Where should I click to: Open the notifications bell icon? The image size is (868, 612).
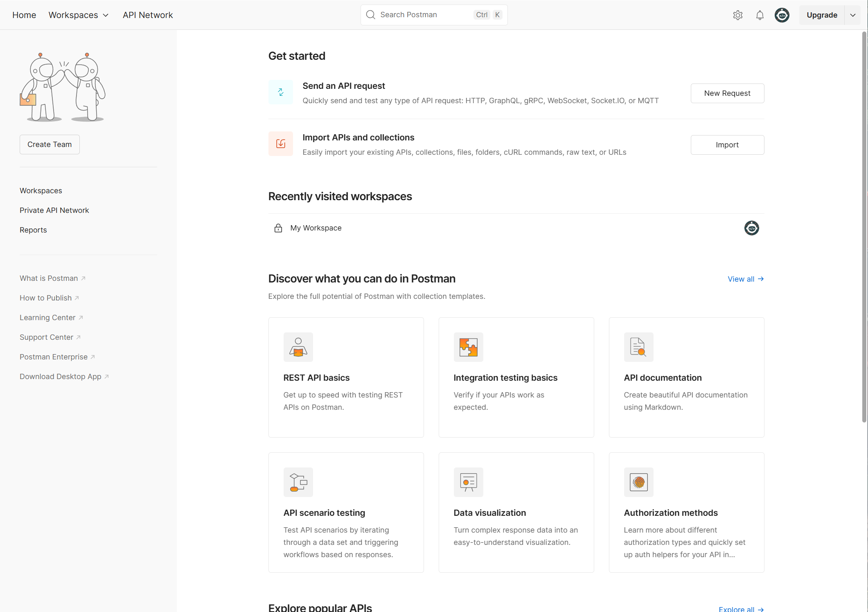click(x=760, y=15)
